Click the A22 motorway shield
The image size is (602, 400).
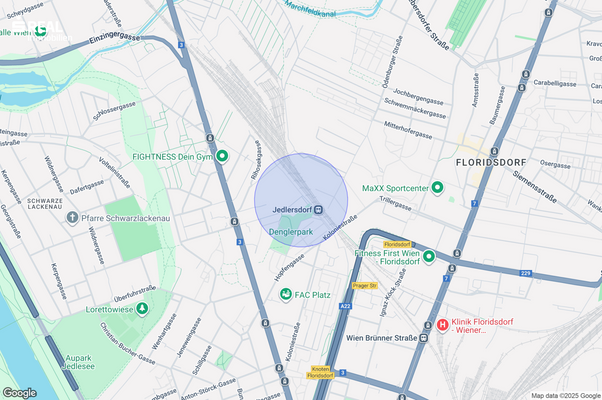click(345, 306)
